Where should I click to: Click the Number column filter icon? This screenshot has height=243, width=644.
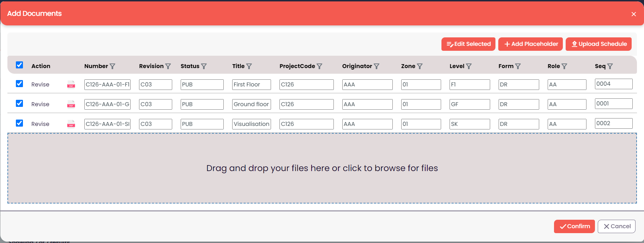[112, 66]
